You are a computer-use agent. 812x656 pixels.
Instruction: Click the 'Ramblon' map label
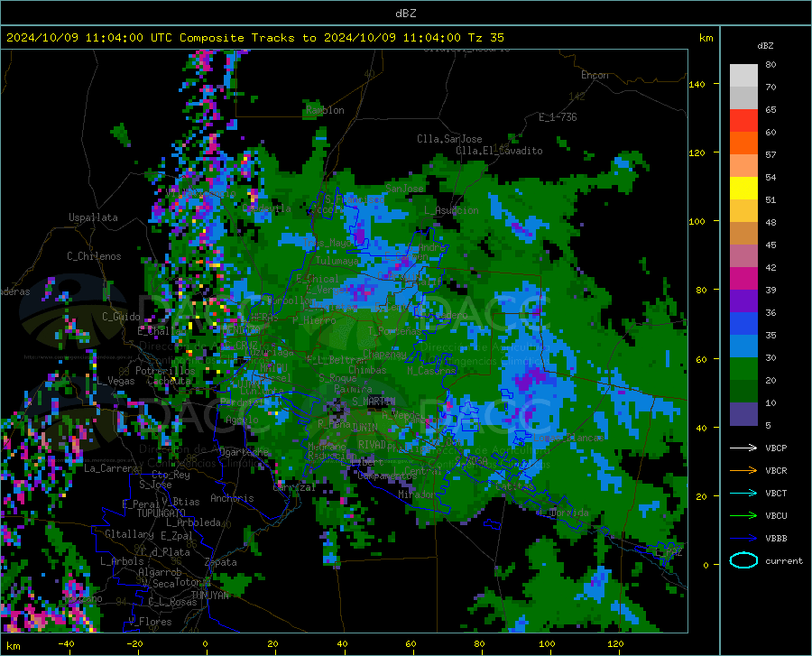point(325,110)
